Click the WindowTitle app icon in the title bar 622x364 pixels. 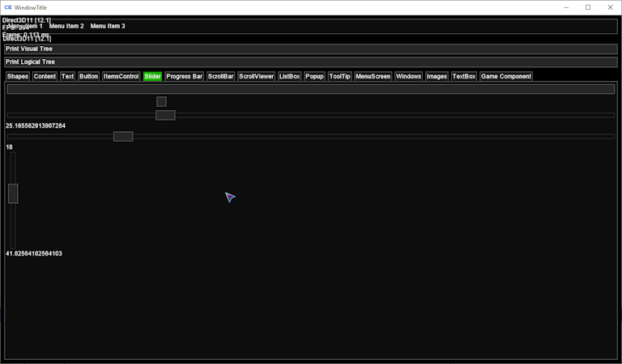coord(8,7)
